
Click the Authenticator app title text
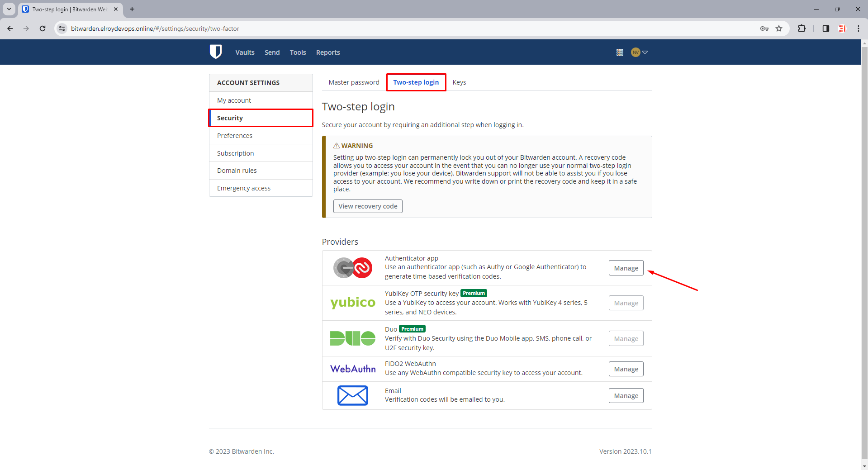click(412, 258)
